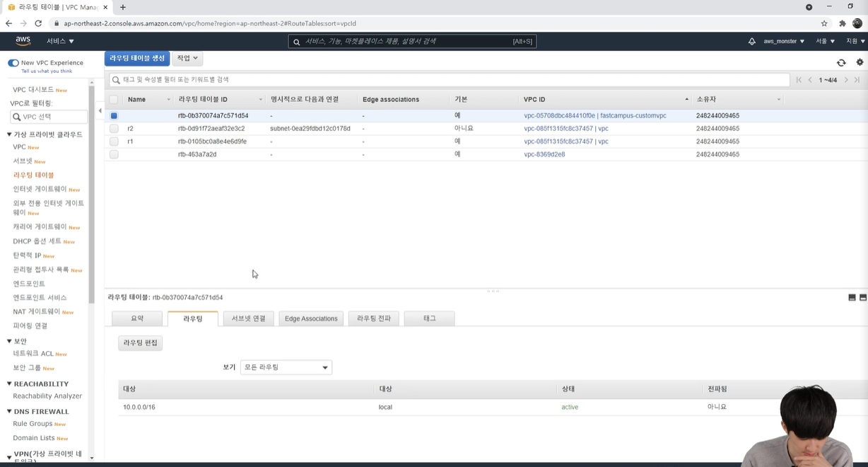Open the 지원 support dropdown
Image resolution: width=868 pixels, height=467 pixels.
(x=855, y=42)
